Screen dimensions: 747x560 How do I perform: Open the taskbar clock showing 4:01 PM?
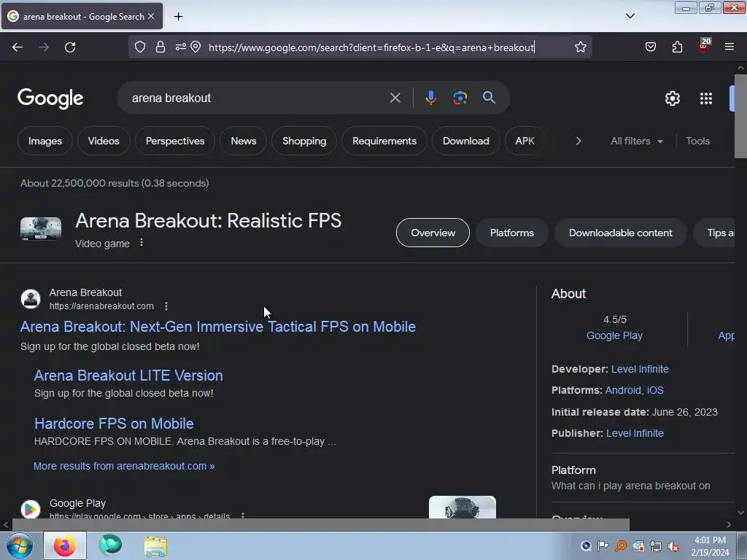(710, 546)
